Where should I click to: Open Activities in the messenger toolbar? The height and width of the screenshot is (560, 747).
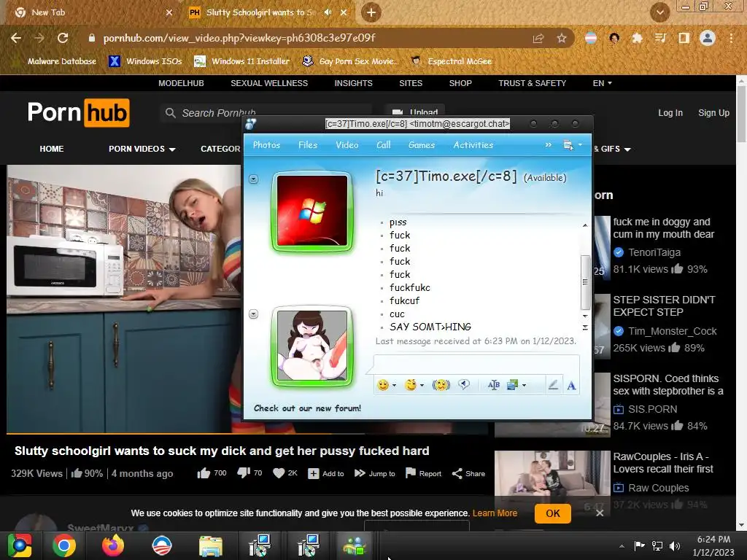473,145
